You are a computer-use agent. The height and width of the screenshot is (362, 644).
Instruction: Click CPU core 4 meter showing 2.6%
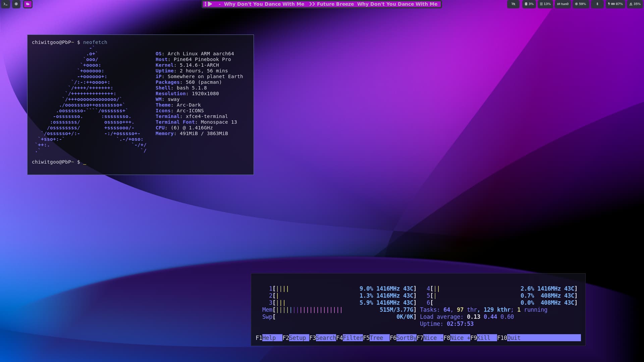[x=502, y=289]
